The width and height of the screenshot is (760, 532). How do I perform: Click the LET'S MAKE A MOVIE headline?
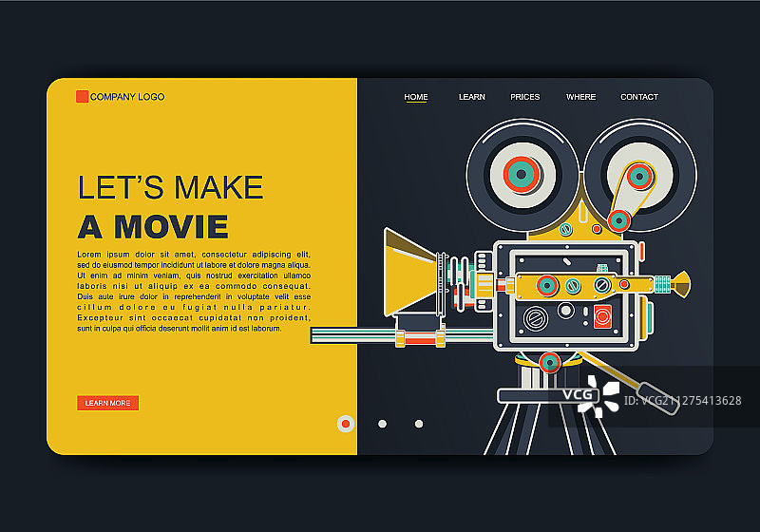(169, 206)
